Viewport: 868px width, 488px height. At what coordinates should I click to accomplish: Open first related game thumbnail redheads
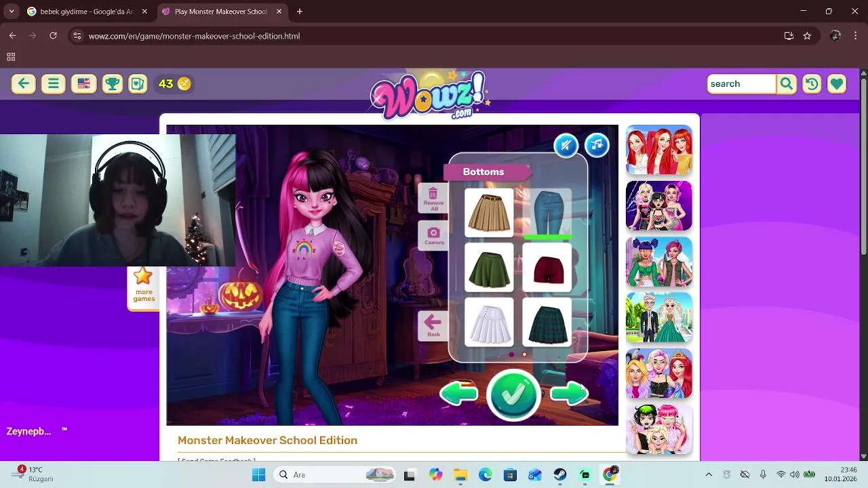pyautogui.click(x=659, y=150)
